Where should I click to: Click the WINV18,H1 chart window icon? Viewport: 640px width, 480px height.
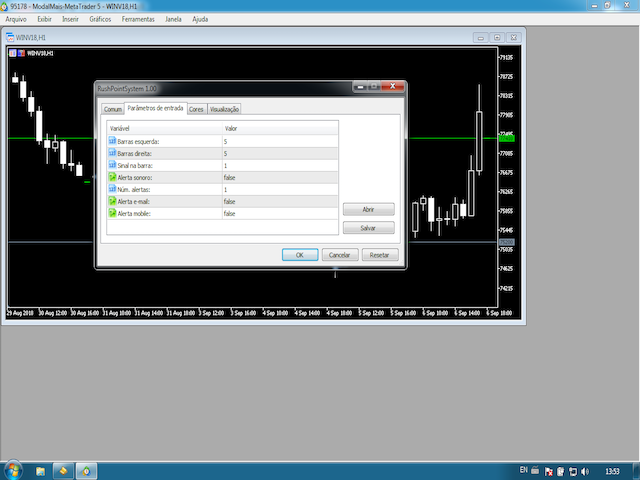click(x=10, y=38)
